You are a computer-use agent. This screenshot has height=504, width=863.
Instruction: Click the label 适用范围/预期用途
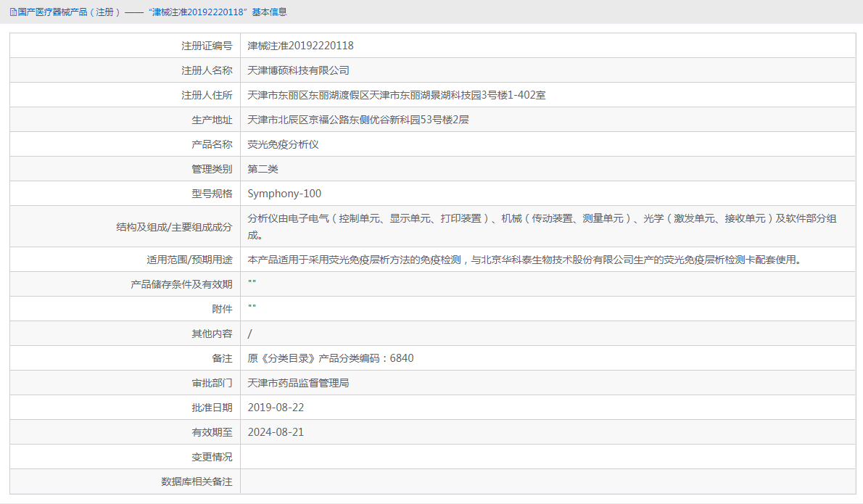(189, 260)
